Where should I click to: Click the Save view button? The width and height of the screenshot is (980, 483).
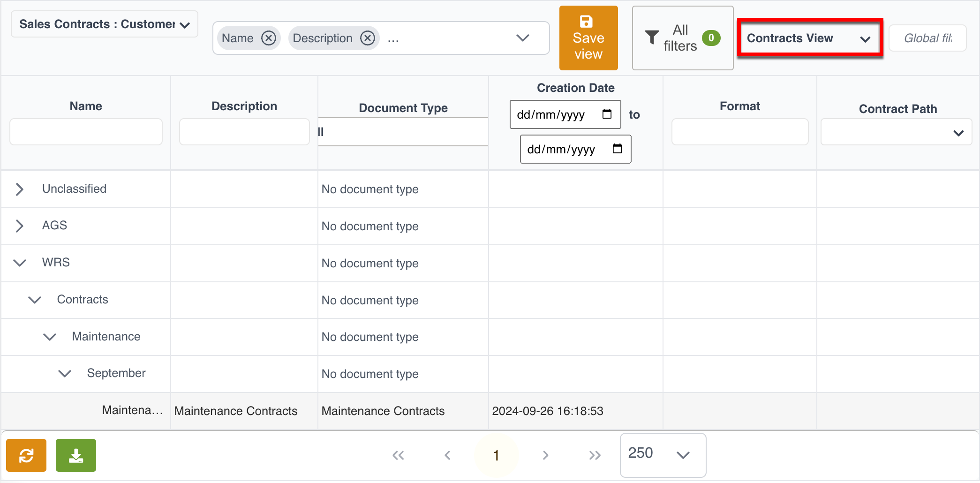588,38
